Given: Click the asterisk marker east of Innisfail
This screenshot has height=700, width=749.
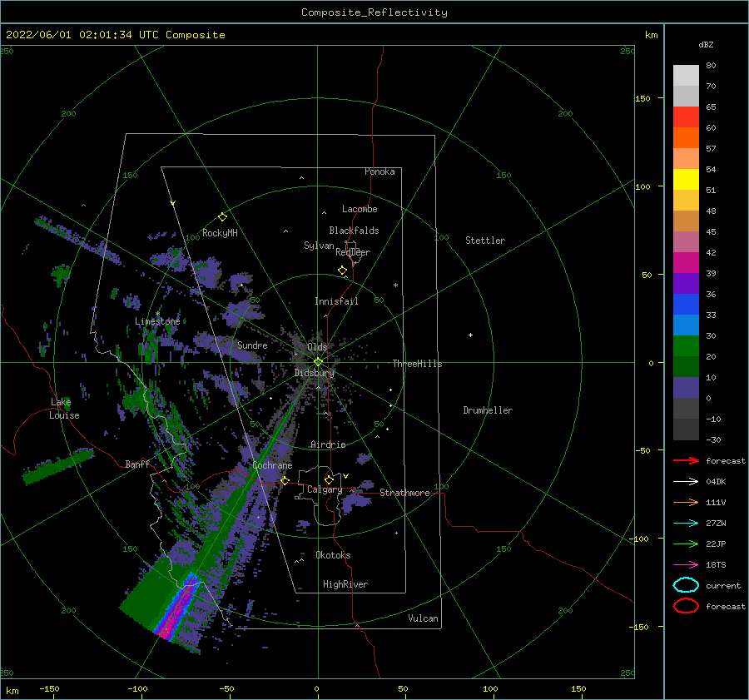Looking at the screenshot, I should [x=395, y=285].
